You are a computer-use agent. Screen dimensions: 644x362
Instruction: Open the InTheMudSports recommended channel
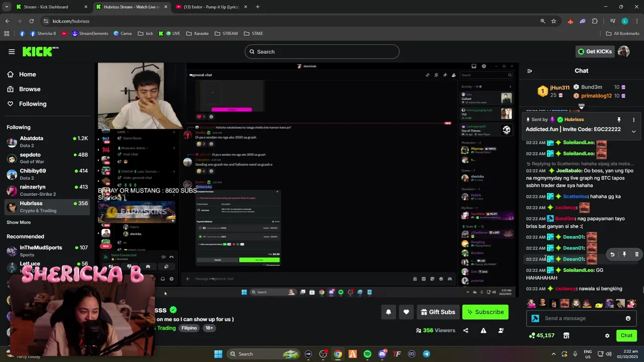(47, 250)
